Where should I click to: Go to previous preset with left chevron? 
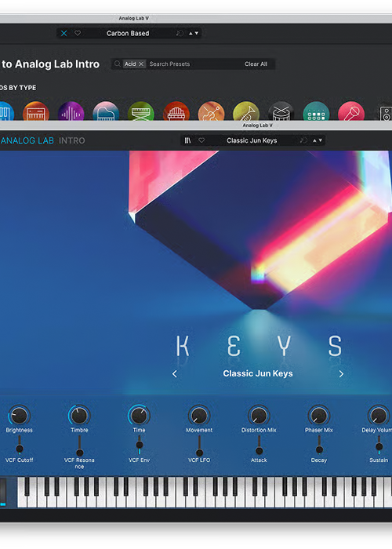point(175,374)
